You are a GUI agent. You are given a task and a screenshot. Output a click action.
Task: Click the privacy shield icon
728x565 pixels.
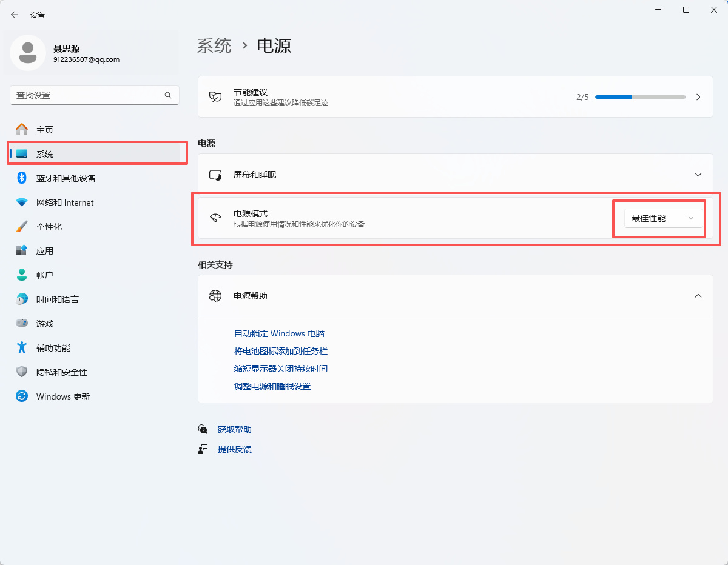(x=22, y=372)
